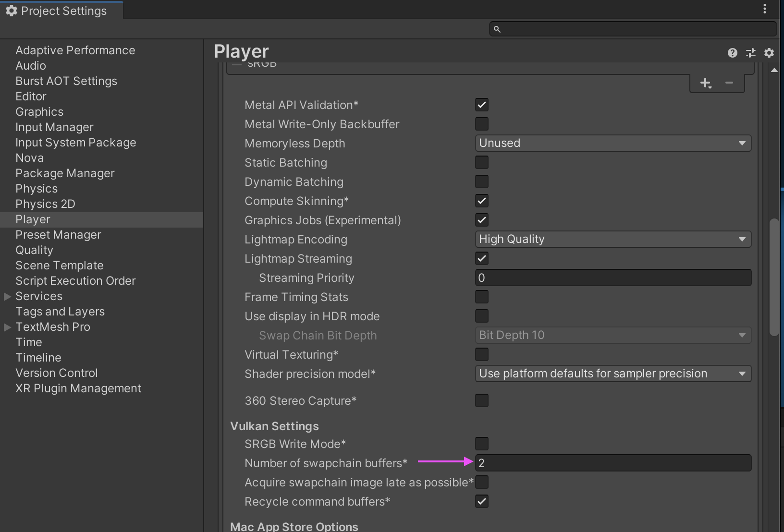Set Streaming Priority value field
This screenshot has height=532, width=784.
pos(612,278)
